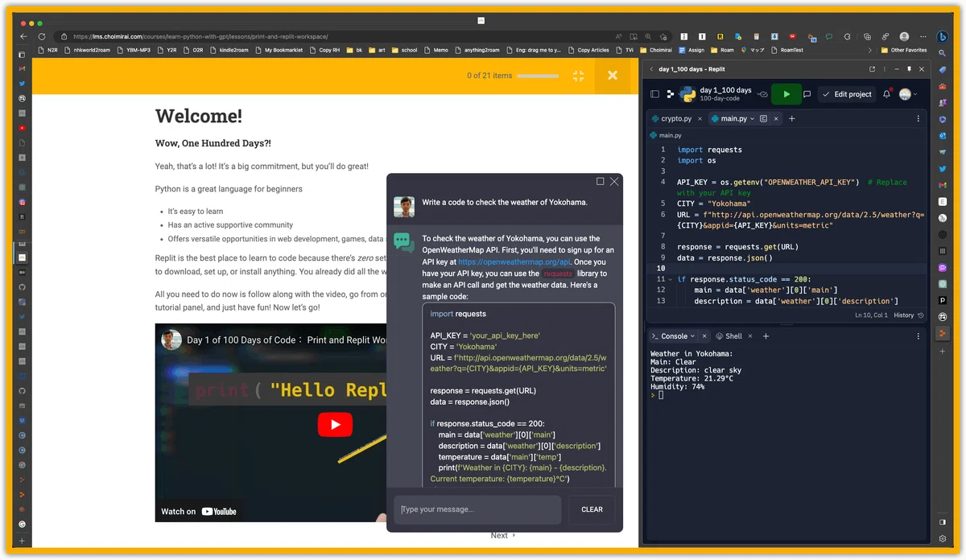This screenshot has height=560, width=966.
Task: Close the chat popup window
Action: tap(614, 182)
